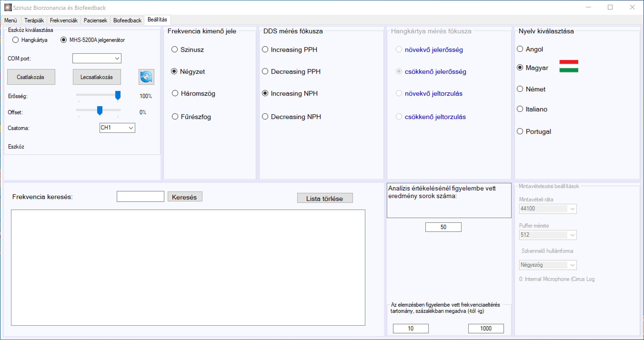Screen dimensions: 644x340
Task: Select Increasing PPH measurement focus
Action: pos(290,50)
